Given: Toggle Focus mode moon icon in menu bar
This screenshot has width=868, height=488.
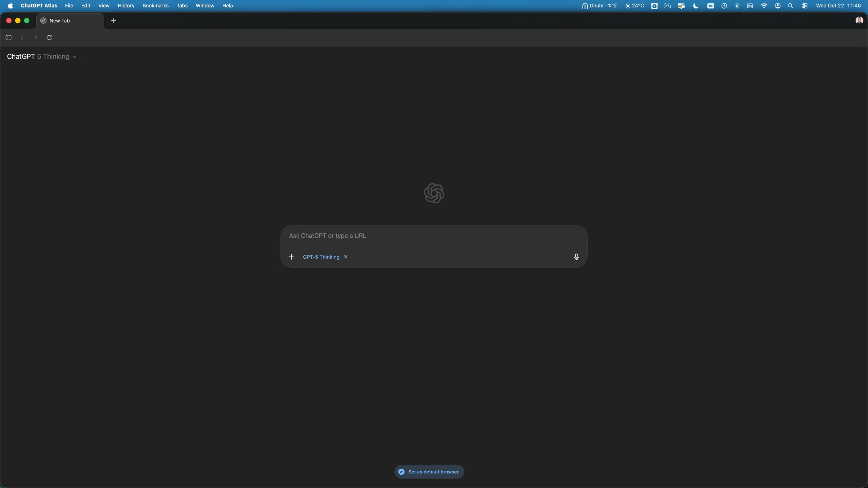Looking at the screenshot, I should click(x=696, y=6).
